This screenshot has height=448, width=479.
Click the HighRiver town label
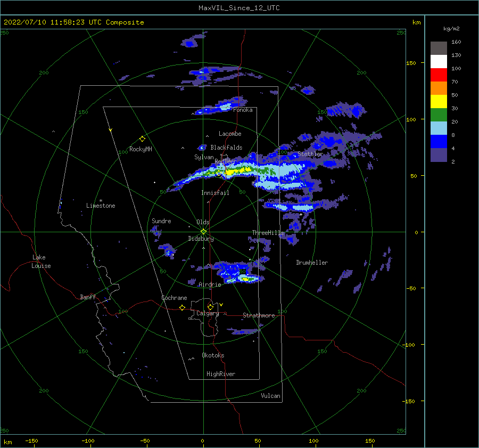(221, 374)
